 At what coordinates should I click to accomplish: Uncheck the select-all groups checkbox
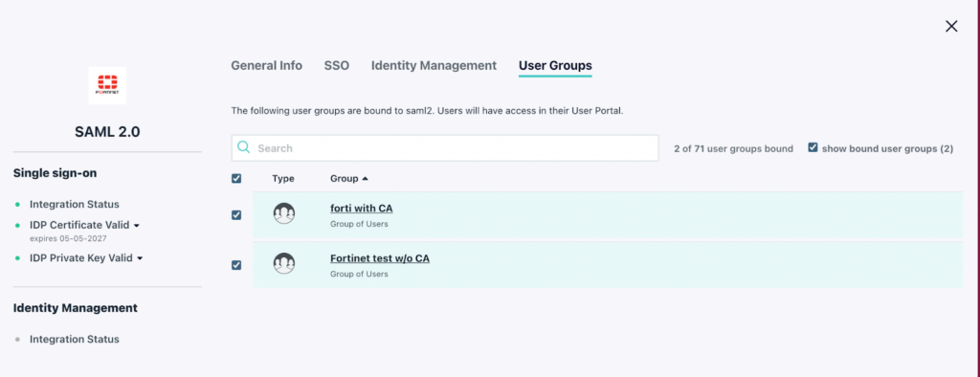pos(236,179)
